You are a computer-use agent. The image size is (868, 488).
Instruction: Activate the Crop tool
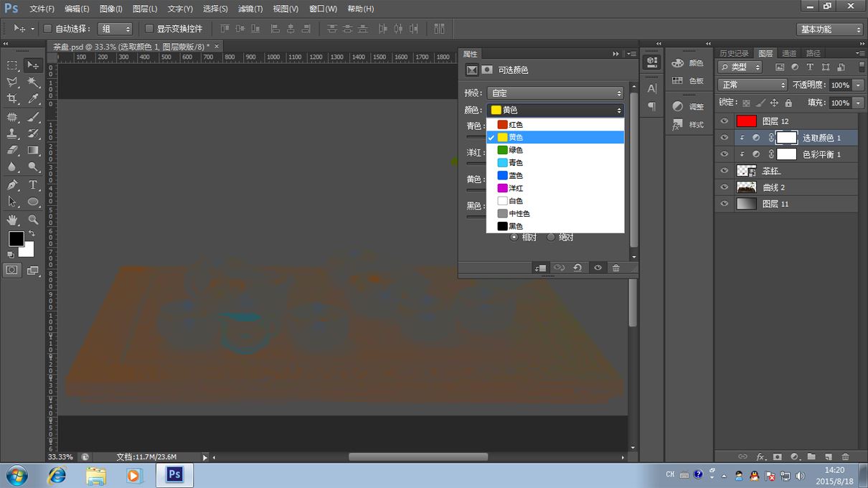pyautogui.click(x=12, y=100)
